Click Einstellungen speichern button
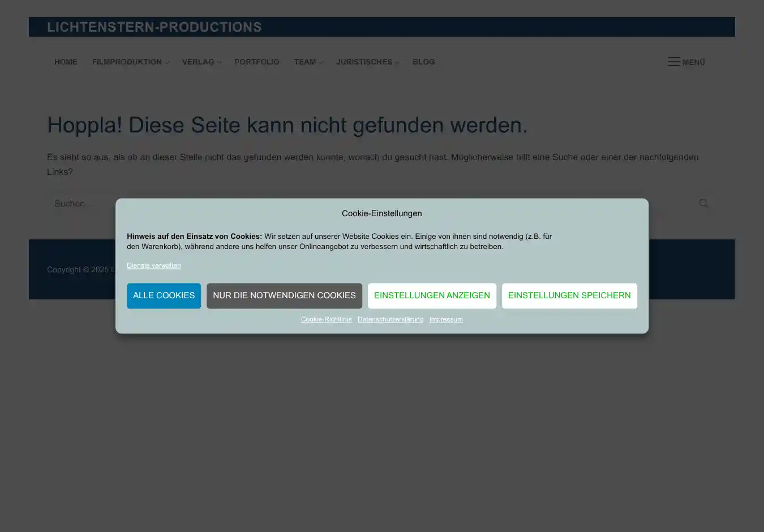The width and height of the screenshot is (764, 532). 569,295
